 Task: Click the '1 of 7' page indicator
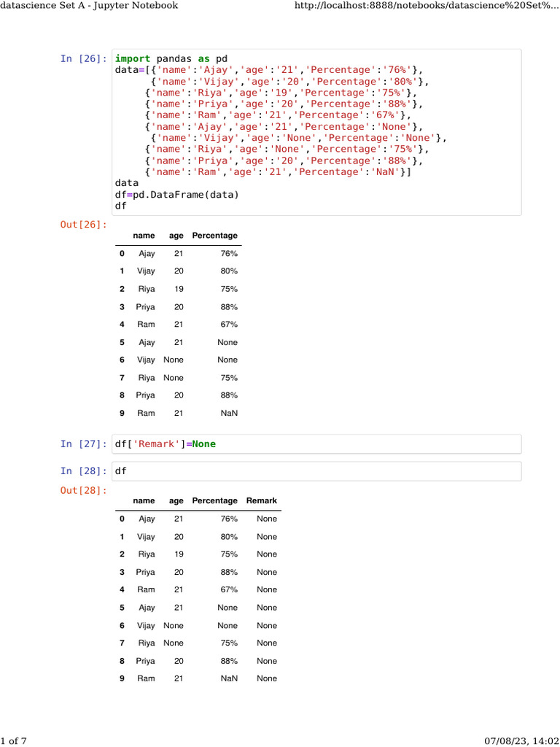(13, 741)
